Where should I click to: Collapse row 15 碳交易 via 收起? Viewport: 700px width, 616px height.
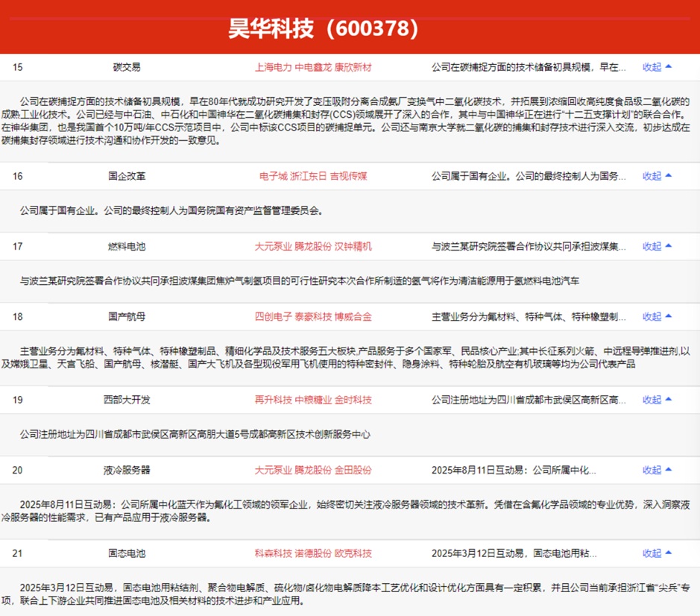(657, 67)
